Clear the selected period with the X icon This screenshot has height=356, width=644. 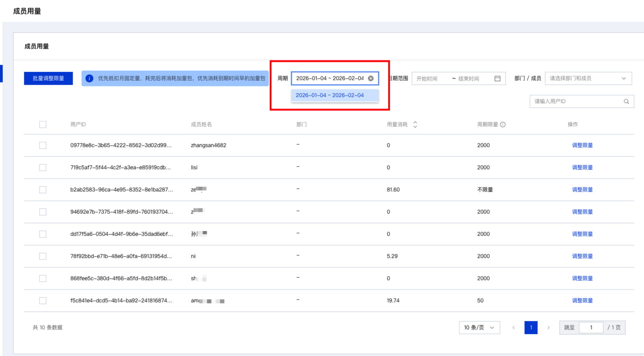pos(371,78)
